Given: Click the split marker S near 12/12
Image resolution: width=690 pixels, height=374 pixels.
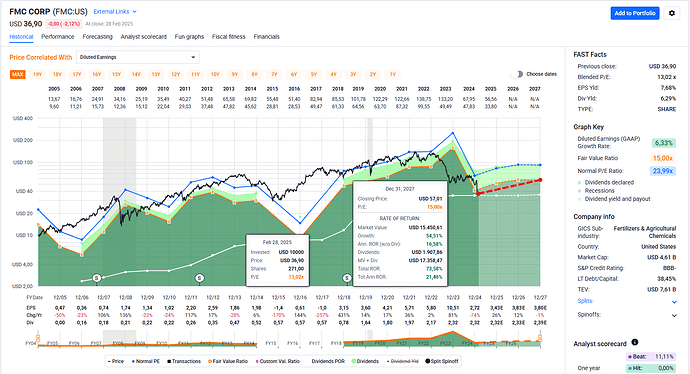Looking at the screenshot, I should coord(199,278).
